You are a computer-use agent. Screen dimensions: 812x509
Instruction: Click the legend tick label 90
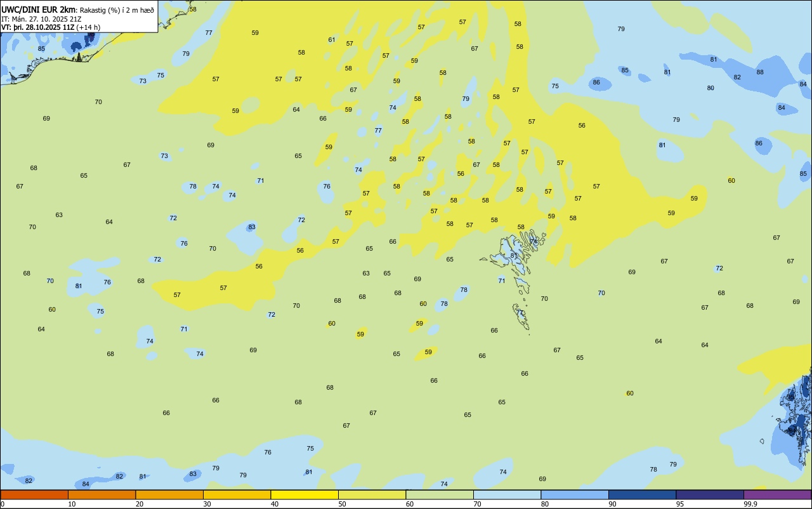pos(612,504)
